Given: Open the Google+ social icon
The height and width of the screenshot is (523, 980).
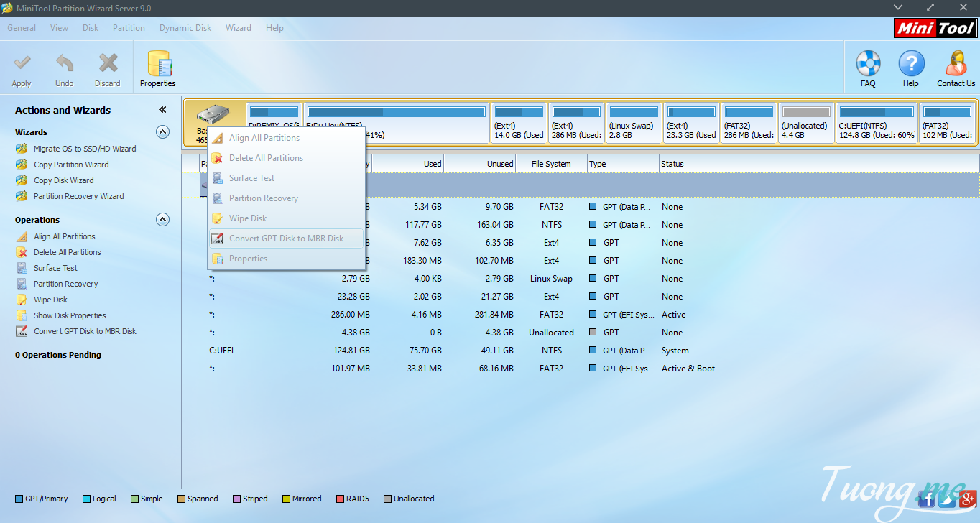Looking at the screenshot, I should point(967,499).
